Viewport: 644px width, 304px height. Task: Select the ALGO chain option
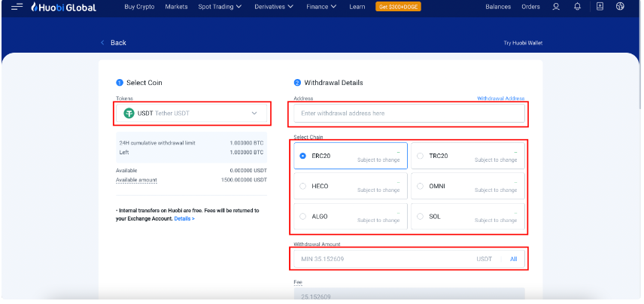point(351,216)
